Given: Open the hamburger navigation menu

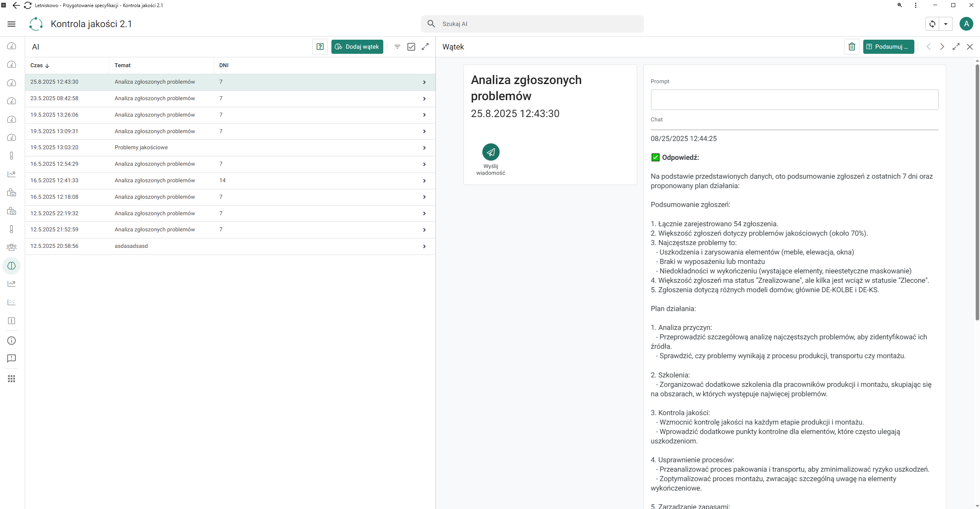Looking at the screenshot, I should click(11, 24).
